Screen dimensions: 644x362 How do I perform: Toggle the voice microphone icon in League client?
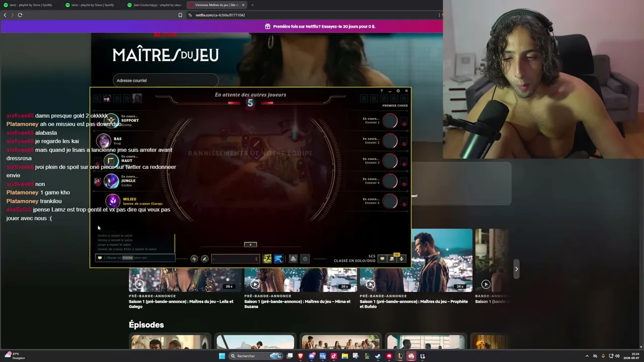(401, 259)
